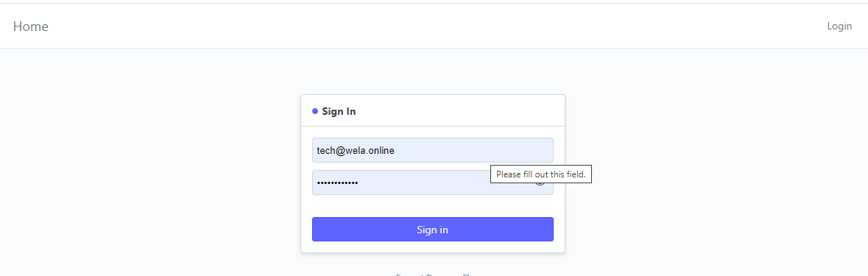Image resolution: width=868 pixels, height=276 pixels.
Task: Click the right edge of the Sign in button
Action: click(x=550, y=229)
